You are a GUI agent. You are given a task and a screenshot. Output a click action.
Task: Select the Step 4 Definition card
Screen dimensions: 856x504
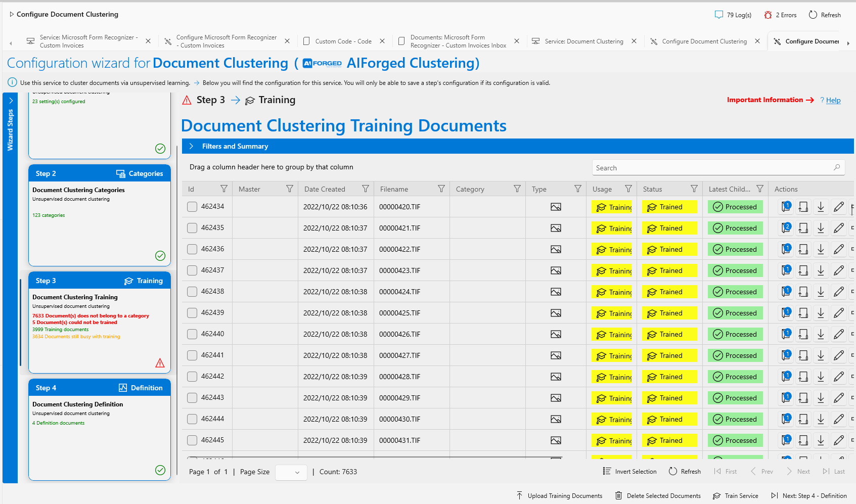click(100, 430)
